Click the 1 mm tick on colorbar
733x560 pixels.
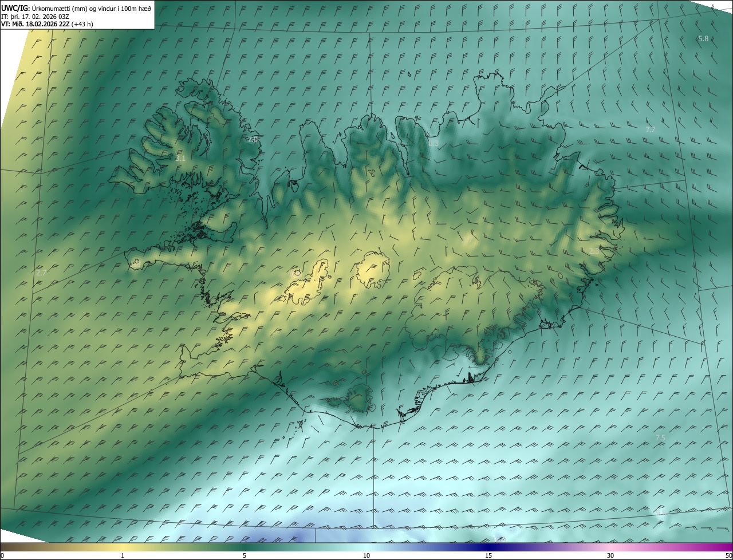click(x=123, y=555)
